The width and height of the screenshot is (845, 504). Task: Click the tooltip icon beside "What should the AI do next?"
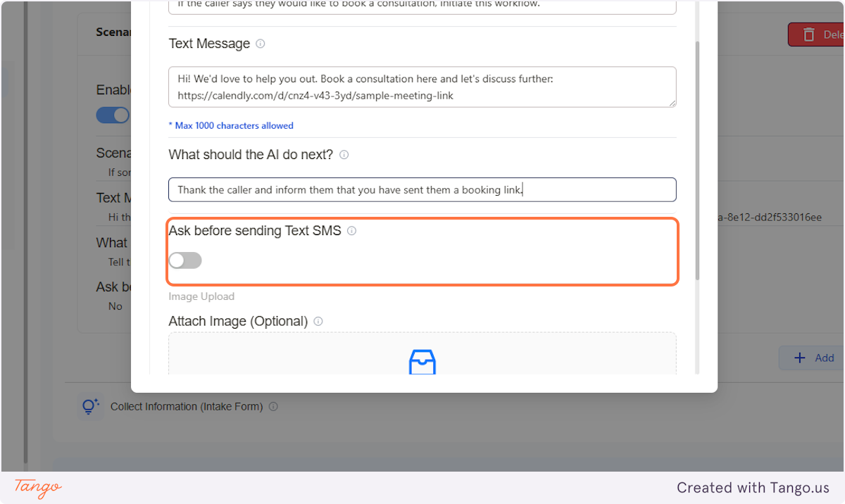(x=344, y=155)
